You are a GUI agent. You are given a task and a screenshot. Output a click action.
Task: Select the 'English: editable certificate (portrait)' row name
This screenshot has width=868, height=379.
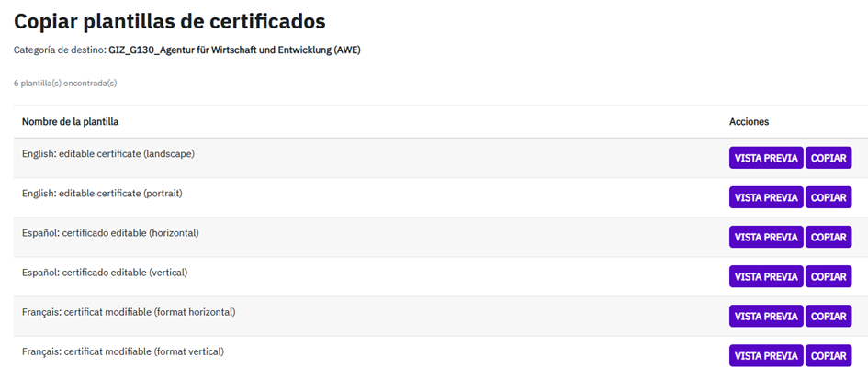point(102,194)
